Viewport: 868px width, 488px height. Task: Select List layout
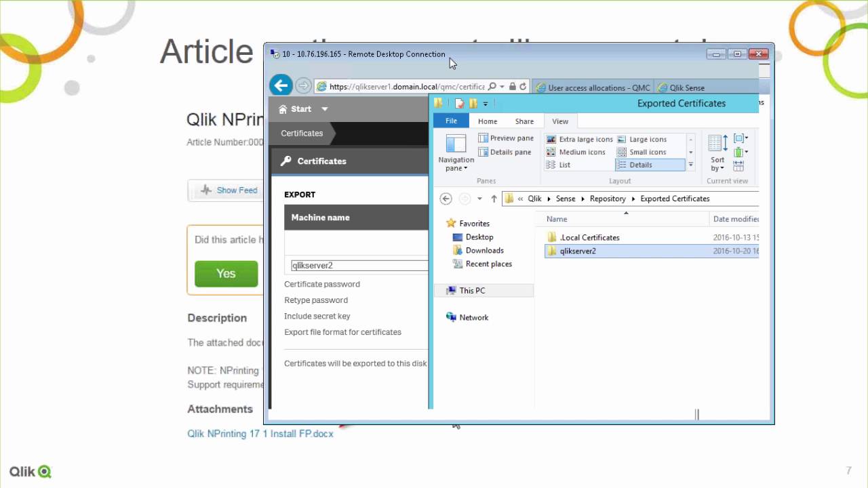pos(558,165)
